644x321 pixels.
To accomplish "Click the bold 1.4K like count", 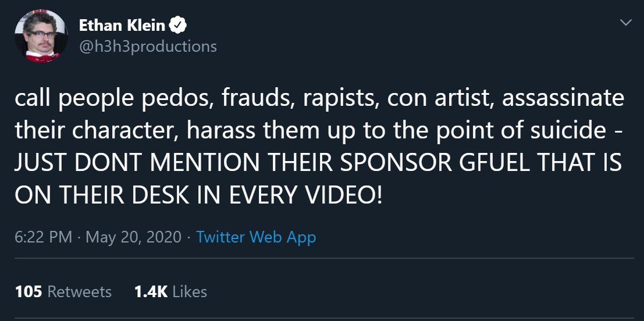I will pyautogui.click(x=151, y=292).
